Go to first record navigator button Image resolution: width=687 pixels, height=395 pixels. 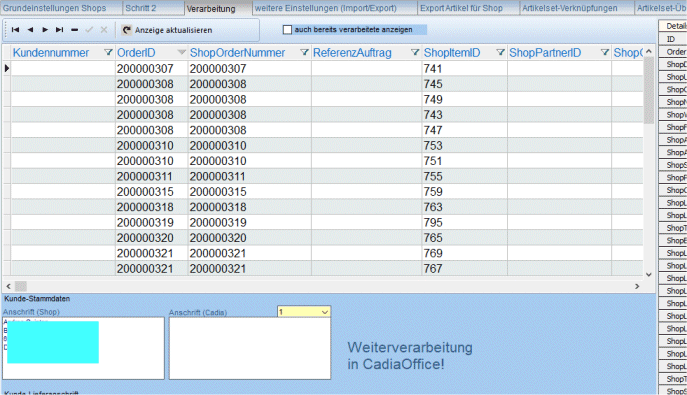pos(15,30)
